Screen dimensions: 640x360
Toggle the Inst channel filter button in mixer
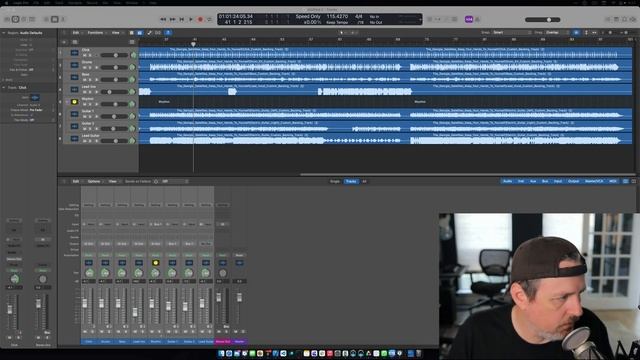click(521, 181)
